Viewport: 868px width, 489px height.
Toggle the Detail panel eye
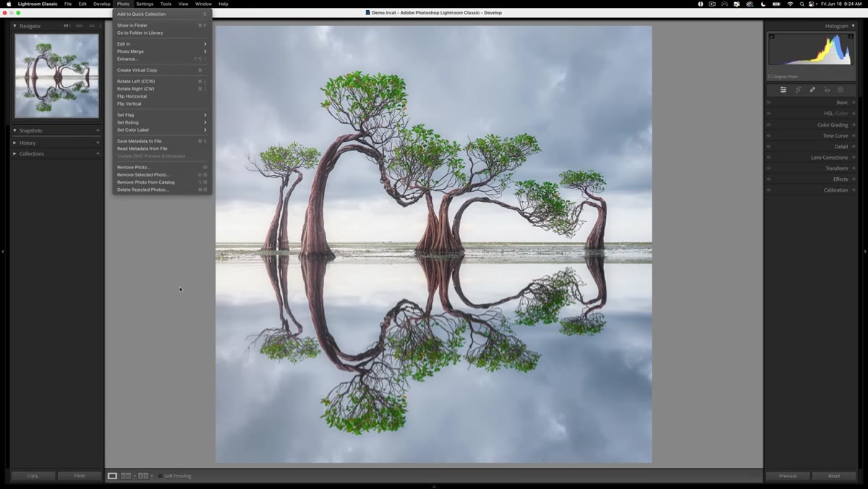769,146
